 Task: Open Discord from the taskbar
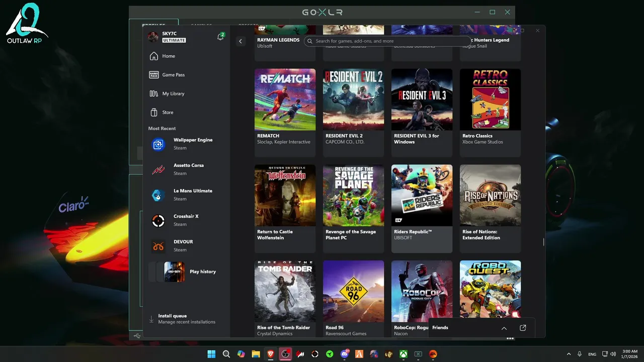(345, 354)
